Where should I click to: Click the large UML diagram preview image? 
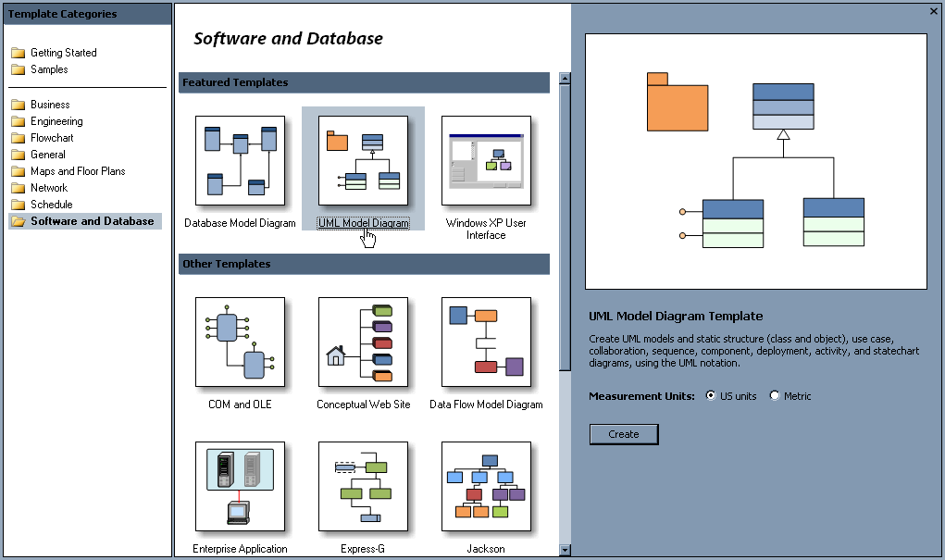tap(756, 162)
